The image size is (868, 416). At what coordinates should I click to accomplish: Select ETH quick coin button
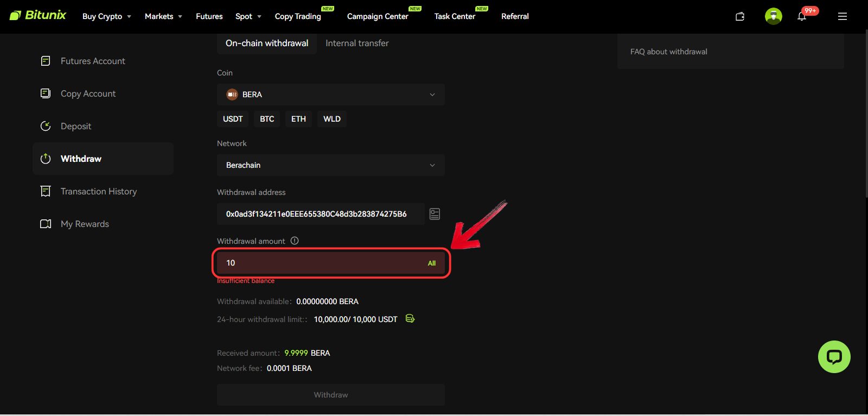[298, 119]
